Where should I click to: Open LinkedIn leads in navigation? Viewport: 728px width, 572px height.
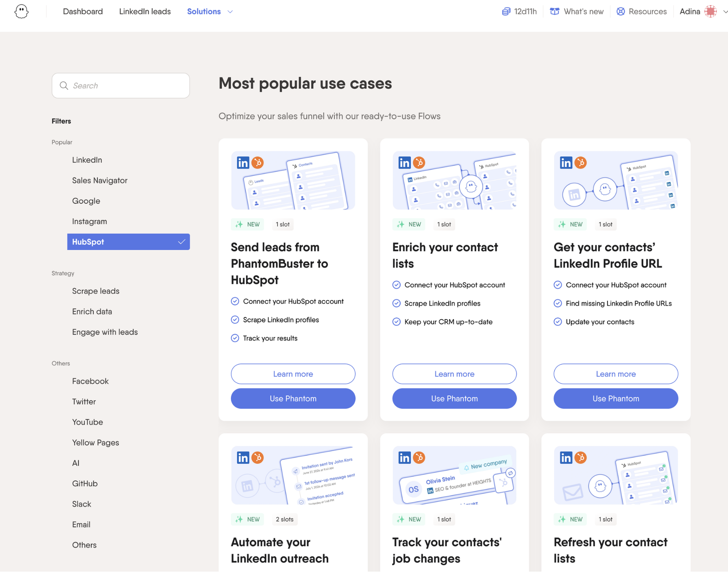pyautogui.click(x=145, y=12)
